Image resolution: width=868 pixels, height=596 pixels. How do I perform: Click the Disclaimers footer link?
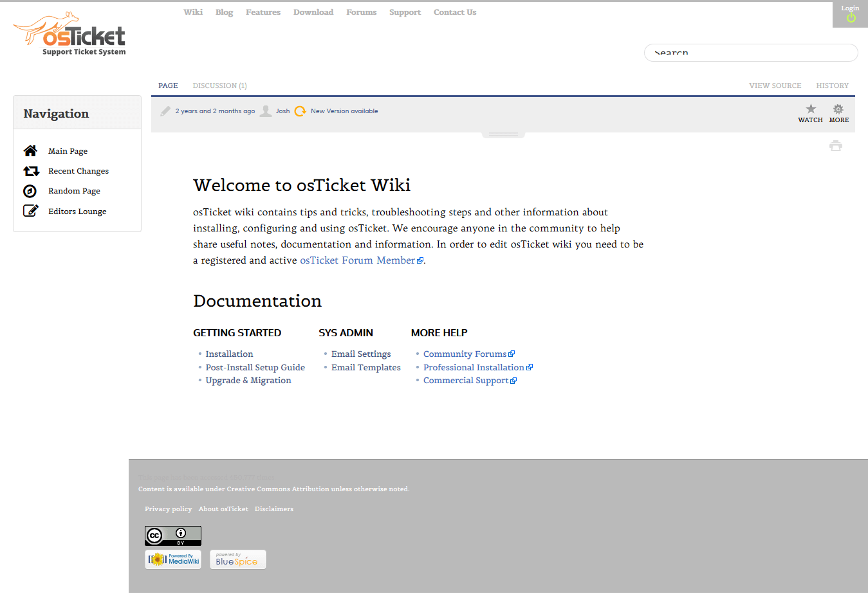pos(274,509)
